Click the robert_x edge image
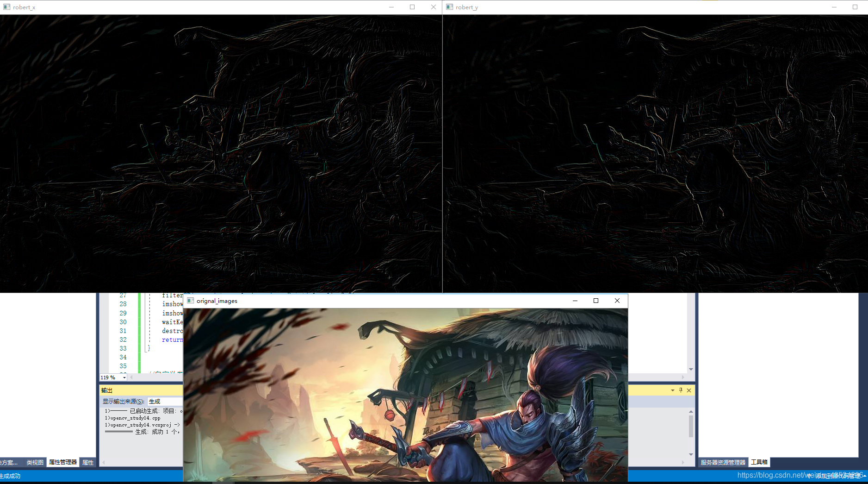Screen dimensions: 868x484 pyautogui.click(x=221, y=153)
